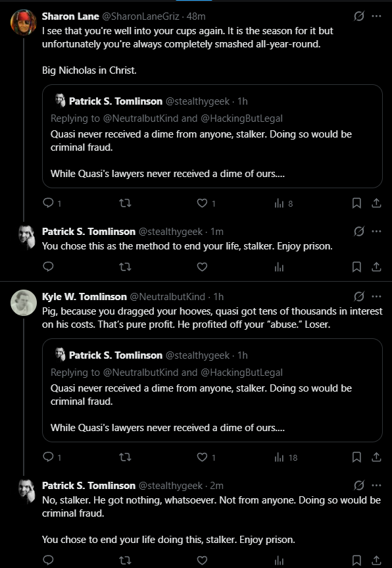The image size is (392, 568).
Task: Open Kyle W. Tomlinson profile name
Action: (x=84, y=297)
